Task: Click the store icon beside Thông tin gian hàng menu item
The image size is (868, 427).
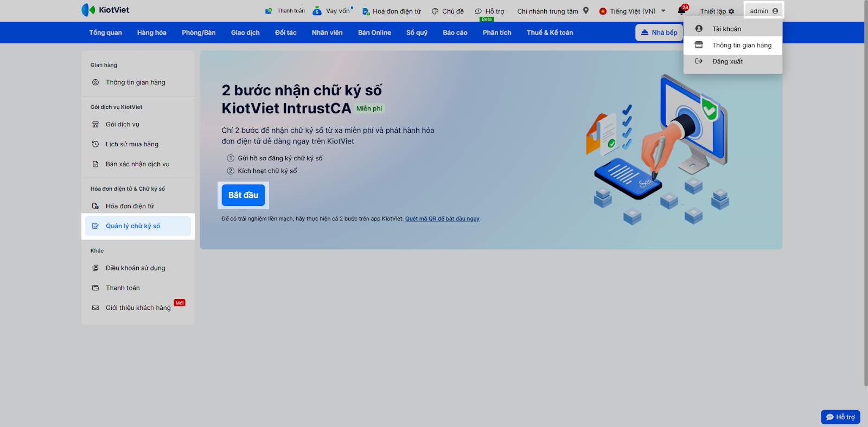Action: pos(699,45)
